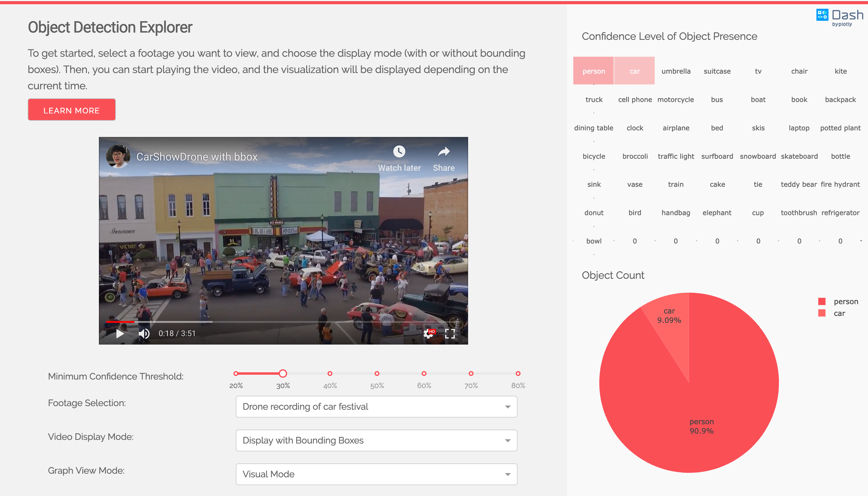Click the channel avatar in video

click(x=118, y=156)
